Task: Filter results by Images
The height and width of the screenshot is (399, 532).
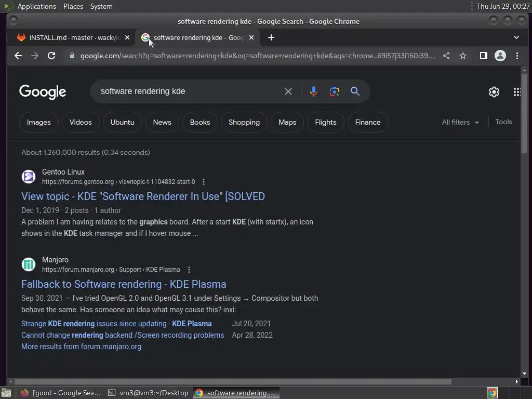Action: coord(38,122)
